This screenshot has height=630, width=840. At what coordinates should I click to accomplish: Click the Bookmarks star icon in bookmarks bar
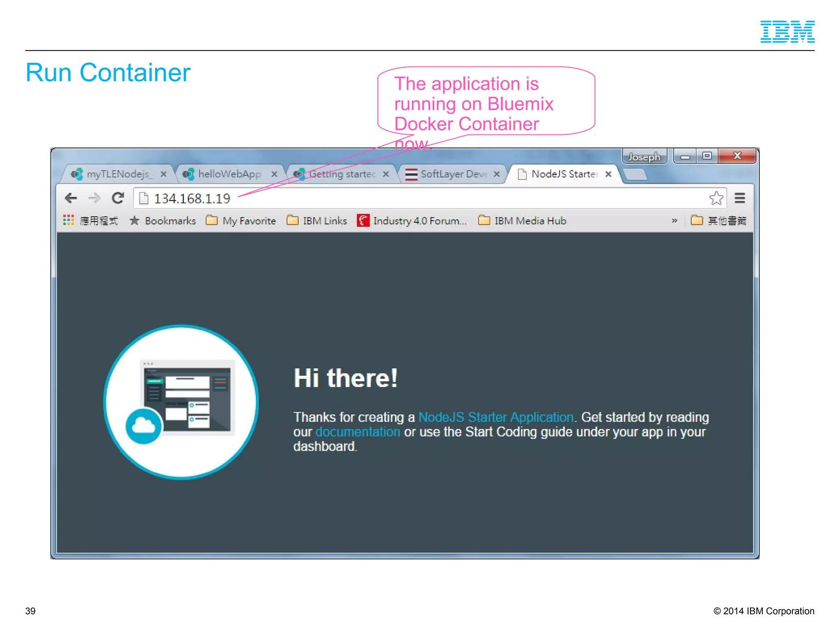(x=134, y=221)
